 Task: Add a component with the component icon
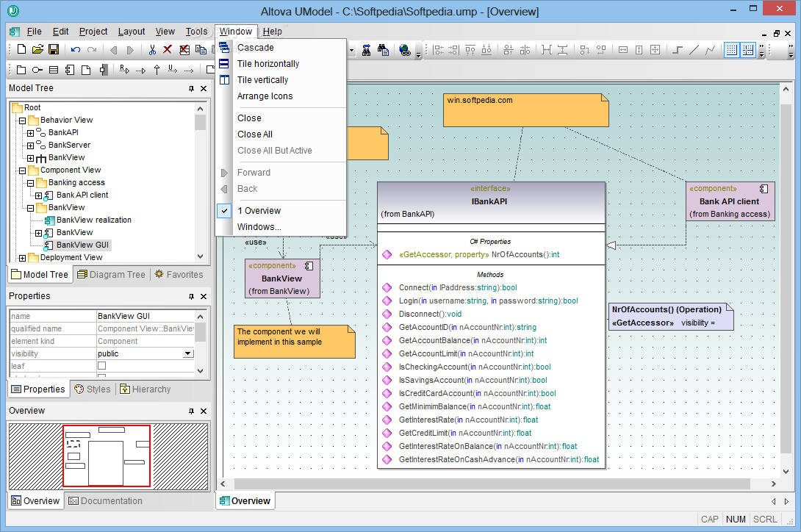[70, 70]
